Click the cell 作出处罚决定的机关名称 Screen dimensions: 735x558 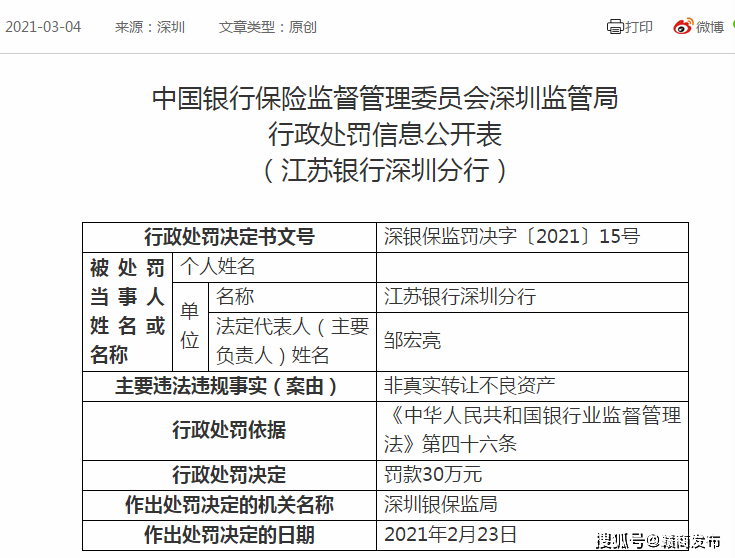(x=229, y=505)
